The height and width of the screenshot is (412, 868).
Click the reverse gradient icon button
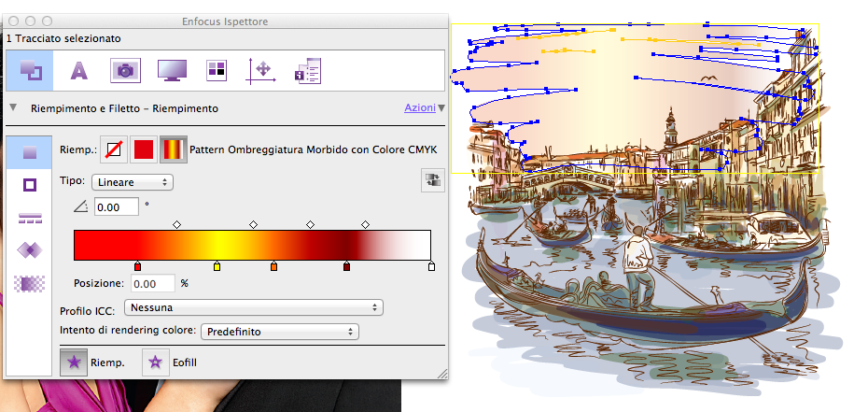(432, 180)
